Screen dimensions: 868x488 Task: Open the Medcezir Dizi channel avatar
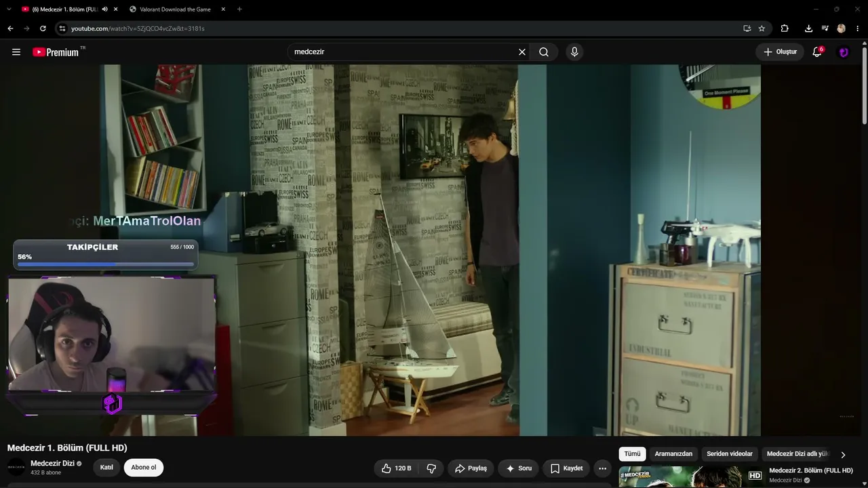[16, 467]
